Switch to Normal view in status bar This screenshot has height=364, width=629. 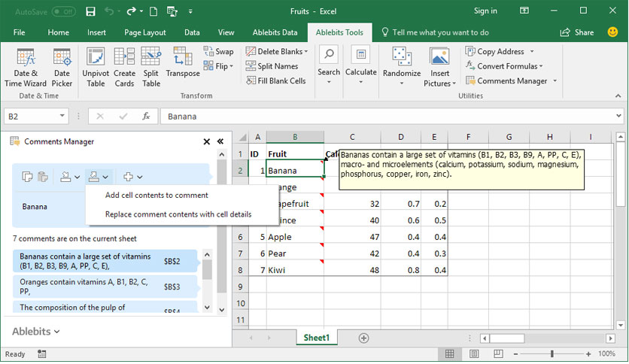(x=450, y=354)
